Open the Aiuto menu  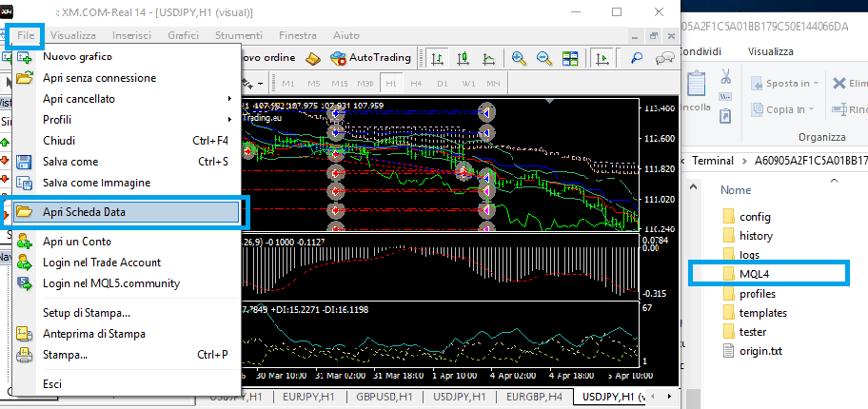pos(346,35)
